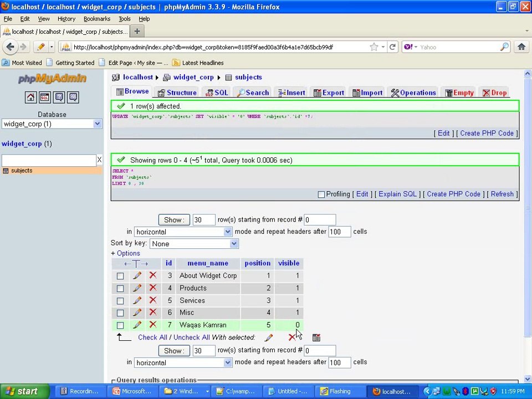Clear table filter with X button
Screen dimensions: 532x399
(x=99, y=160)
